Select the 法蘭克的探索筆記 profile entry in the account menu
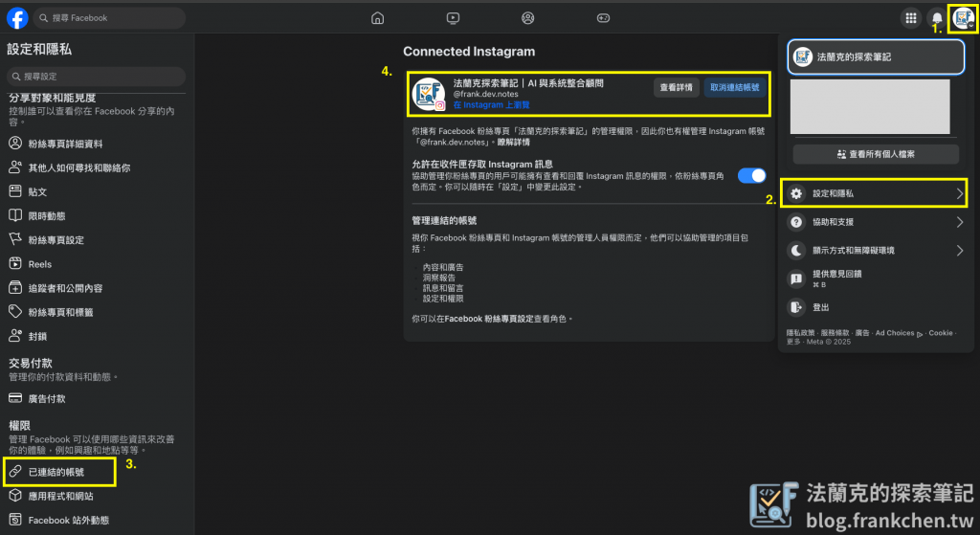The height and width of the screenshot is (535, 980). [876, 56]
